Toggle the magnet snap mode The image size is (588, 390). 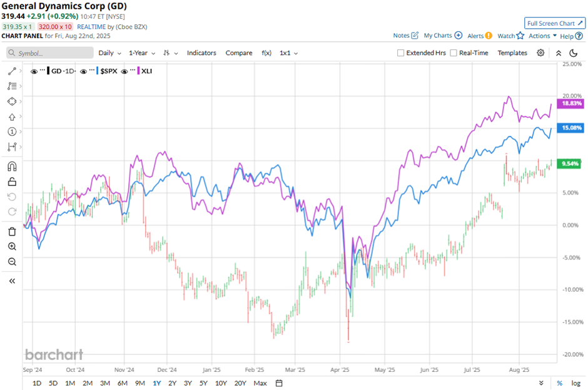pos(12,167)
